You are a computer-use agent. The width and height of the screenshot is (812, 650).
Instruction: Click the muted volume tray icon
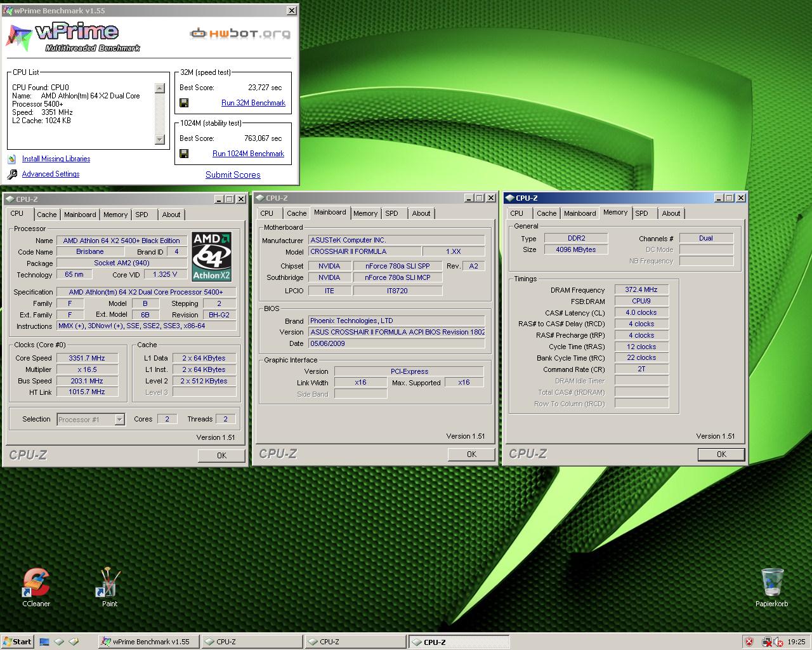777,642
